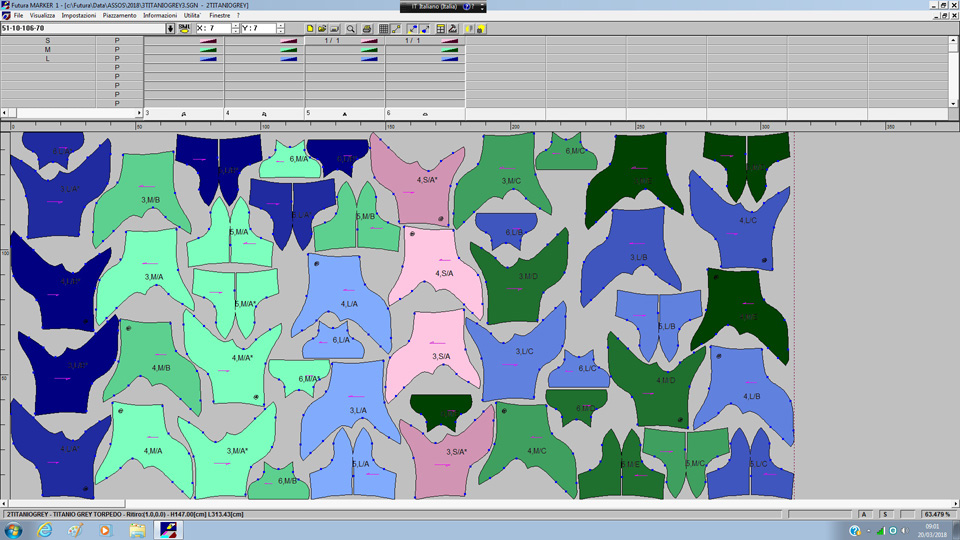Image resolution: width=960 pixels, height=540 pixels.
Task: Toggle the grid display button
Action: [383, 29]
